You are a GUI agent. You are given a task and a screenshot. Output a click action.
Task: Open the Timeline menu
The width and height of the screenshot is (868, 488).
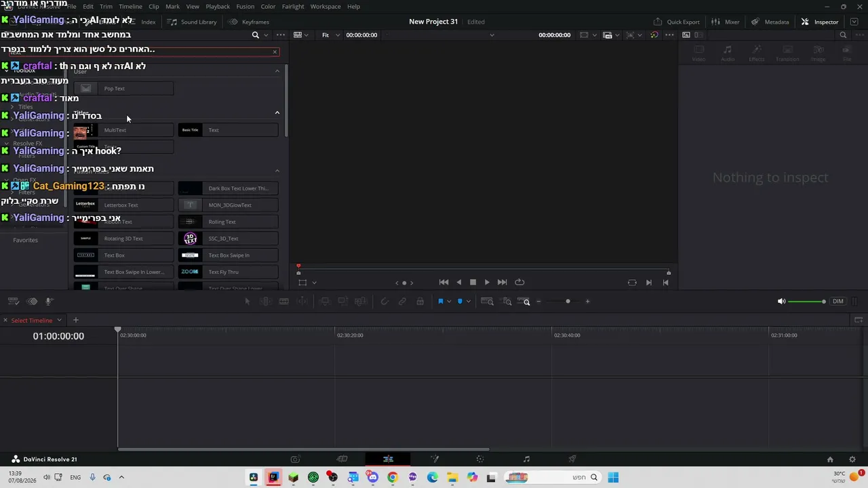(130, 6)
